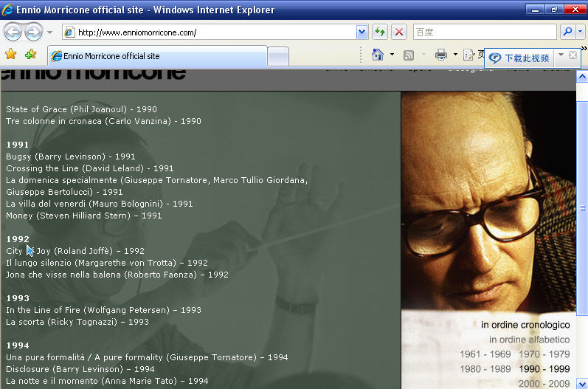Open the recent pages dropdown arrow

(49, 32)
